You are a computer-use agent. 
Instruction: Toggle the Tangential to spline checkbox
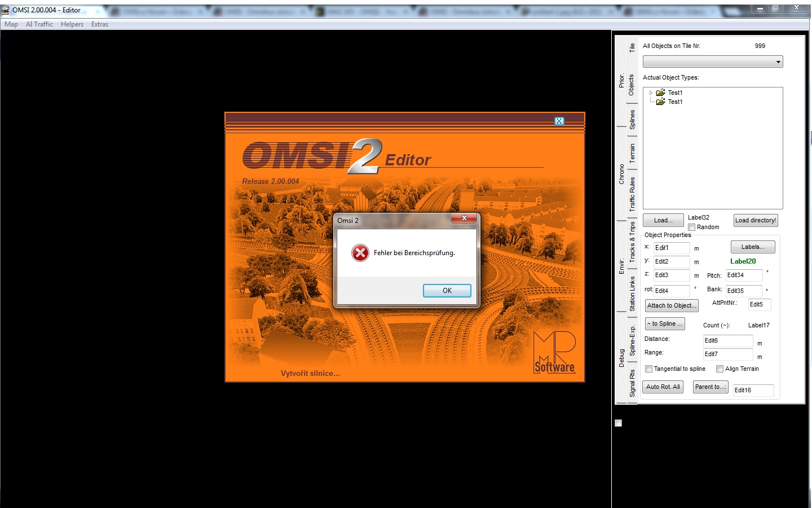pyautogui.click(x=648, y=369)
